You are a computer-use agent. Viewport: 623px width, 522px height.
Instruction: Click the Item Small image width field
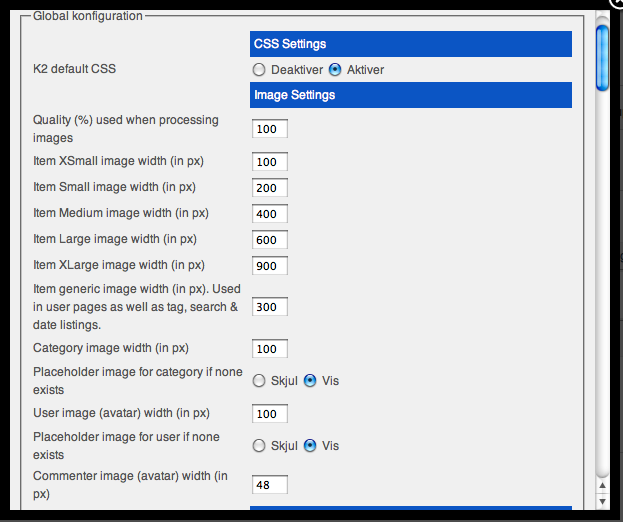[x=270, y=188]
